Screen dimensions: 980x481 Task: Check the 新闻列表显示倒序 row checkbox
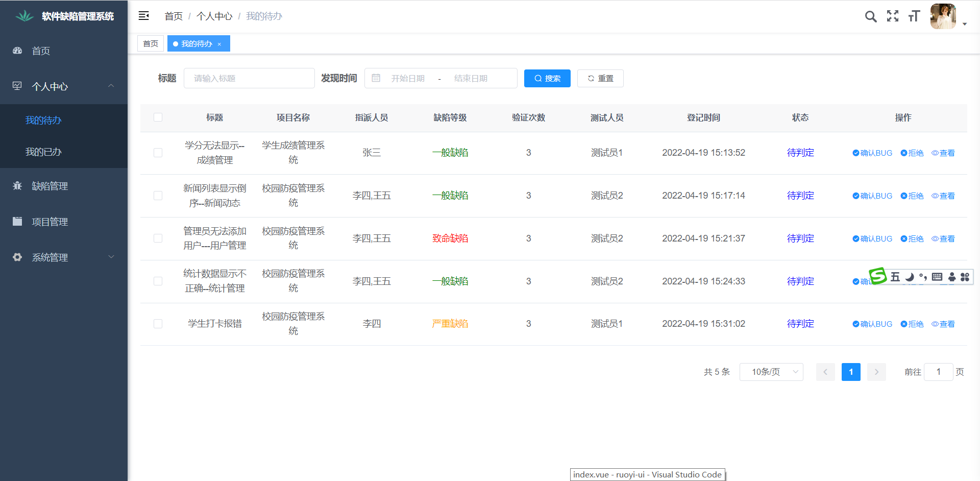158,196
